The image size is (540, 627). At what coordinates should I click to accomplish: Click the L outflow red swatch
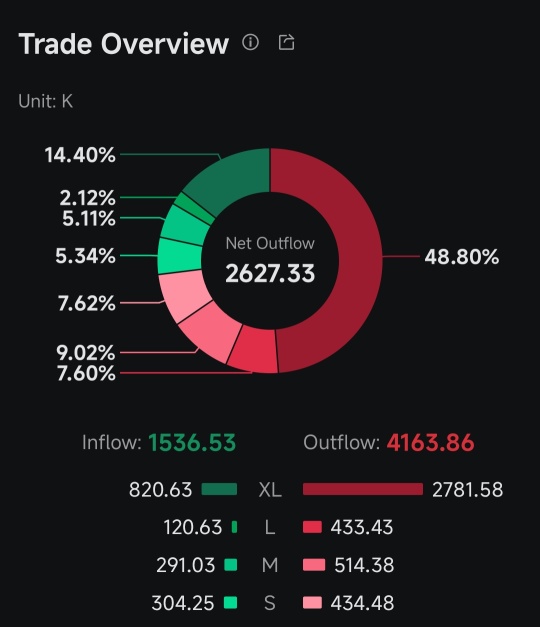pos(312,527)
